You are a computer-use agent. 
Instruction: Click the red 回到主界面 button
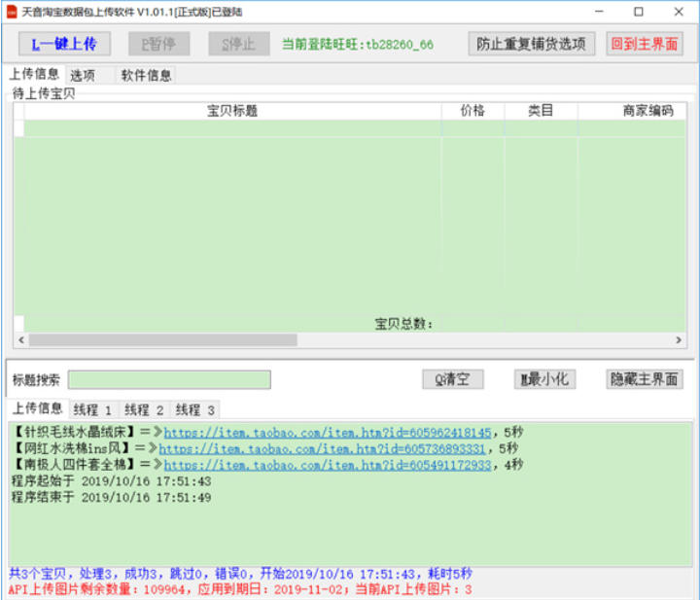tap(645, 44)
